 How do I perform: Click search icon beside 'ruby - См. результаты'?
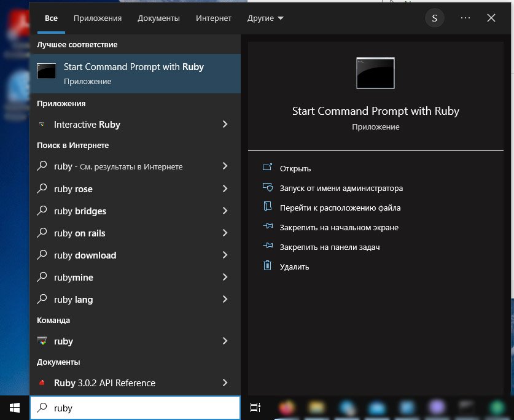(42, 166)
